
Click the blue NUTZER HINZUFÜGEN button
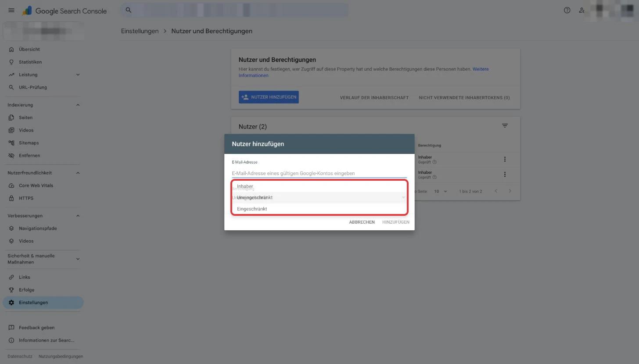coord(269,97)
